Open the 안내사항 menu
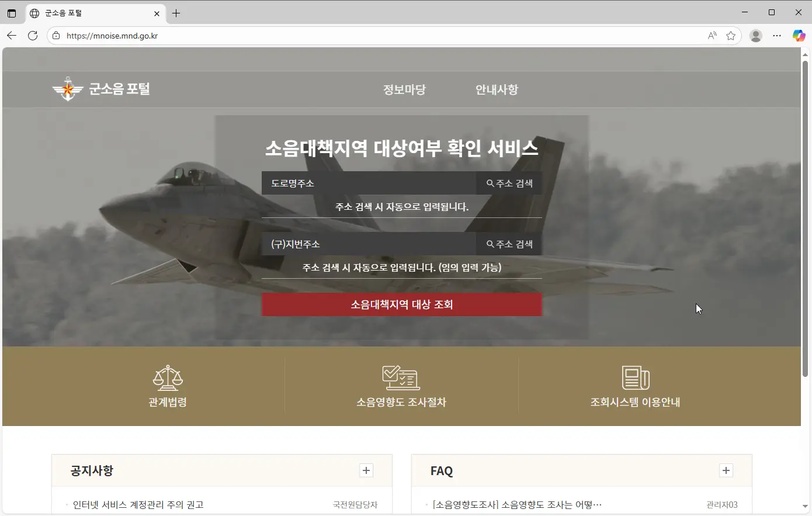Viewport: 812px width, 516px height. 497,89
